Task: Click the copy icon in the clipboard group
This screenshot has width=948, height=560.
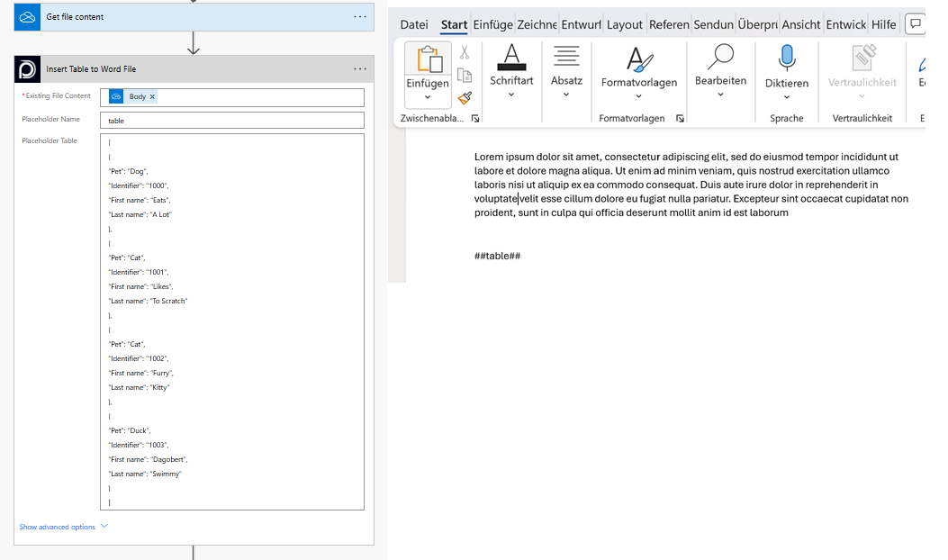Action: tap(465, 76)
